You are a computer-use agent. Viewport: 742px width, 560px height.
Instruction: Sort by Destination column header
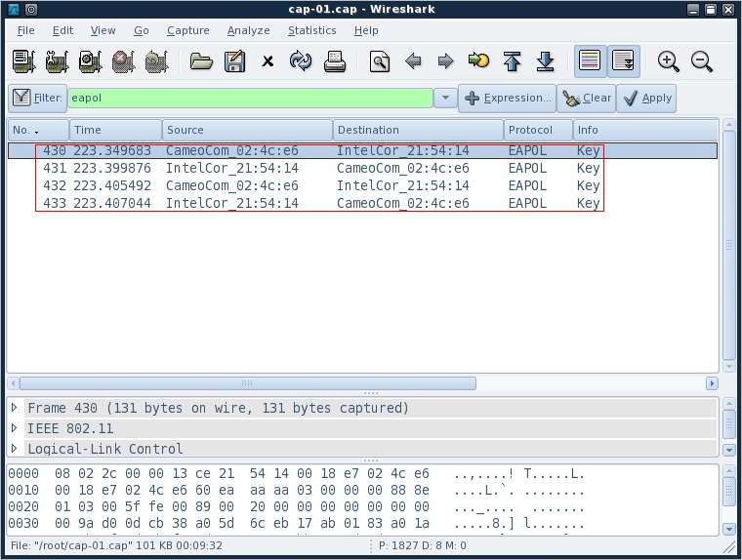pyautogui.click(x=418, y=130)
